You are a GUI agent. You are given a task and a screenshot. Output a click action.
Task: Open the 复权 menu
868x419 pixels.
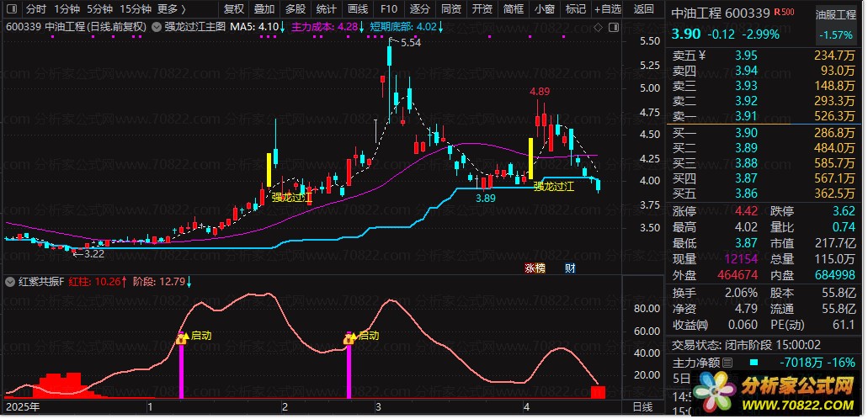233,9
